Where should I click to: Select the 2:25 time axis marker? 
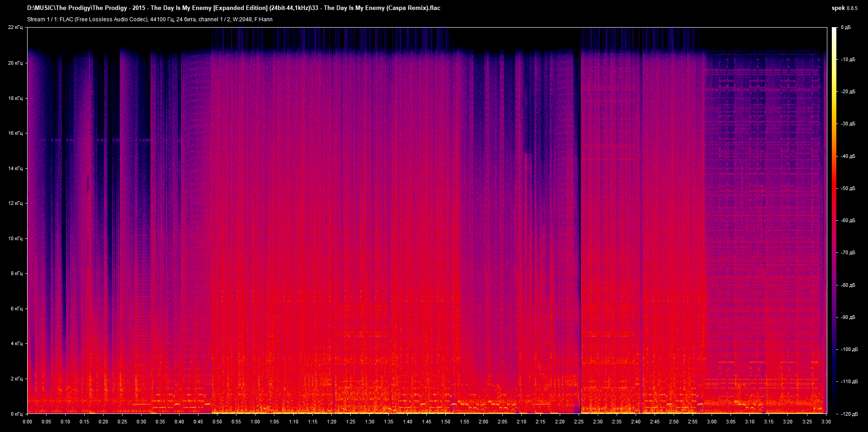579,422
